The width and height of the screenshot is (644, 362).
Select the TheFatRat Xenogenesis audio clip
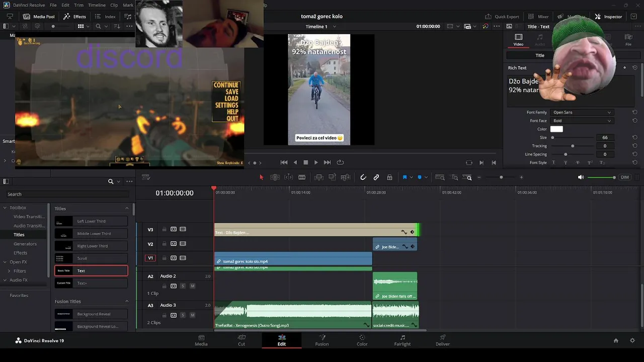(293, 315)
